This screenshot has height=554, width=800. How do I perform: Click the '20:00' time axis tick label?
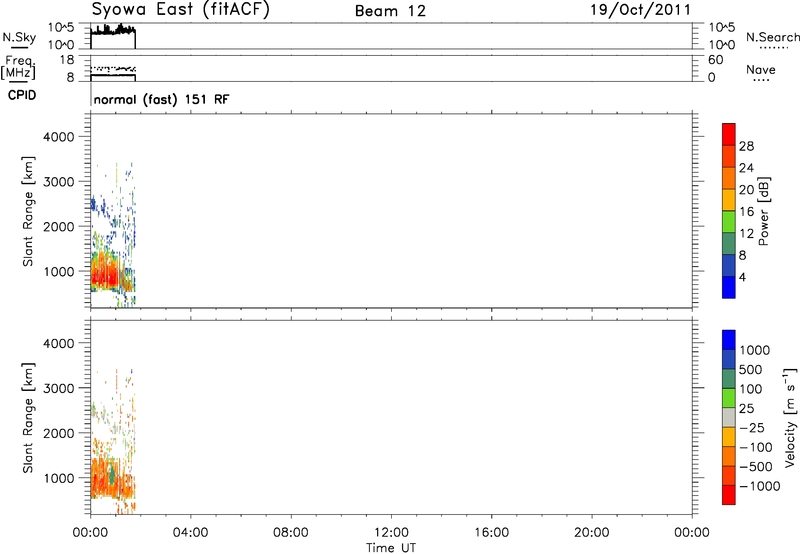(x=591, y=533)
